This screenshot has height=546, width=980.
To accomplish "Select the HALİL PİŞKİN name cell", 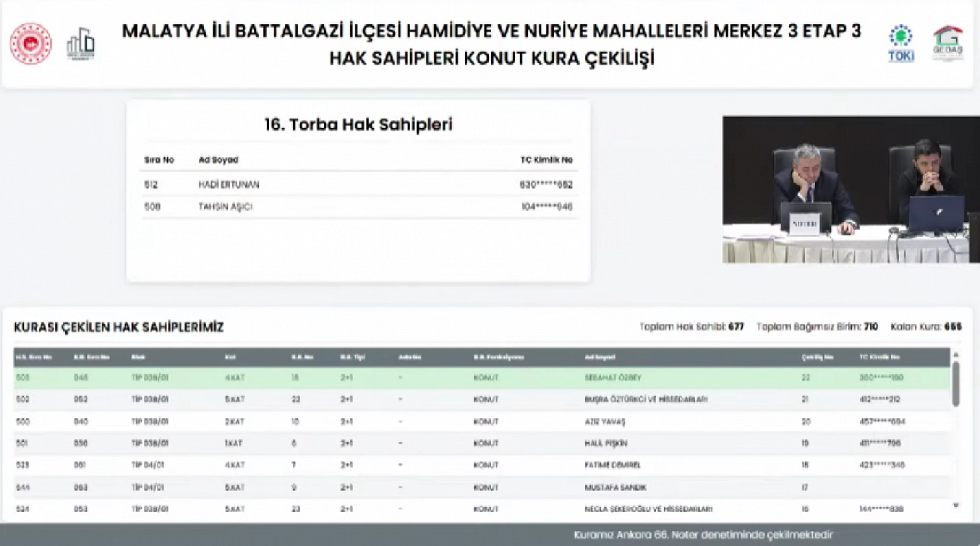I will 605,443.
